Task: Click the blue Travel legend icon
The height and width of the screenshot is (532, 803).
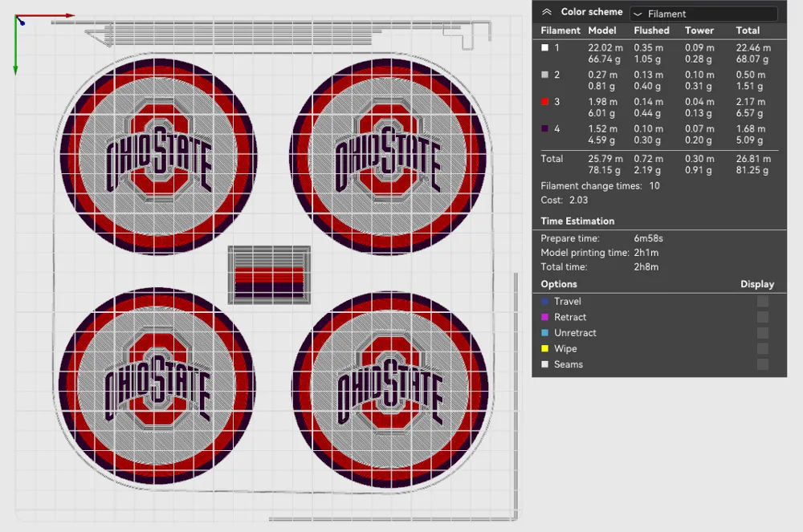Action: point(546,301)
